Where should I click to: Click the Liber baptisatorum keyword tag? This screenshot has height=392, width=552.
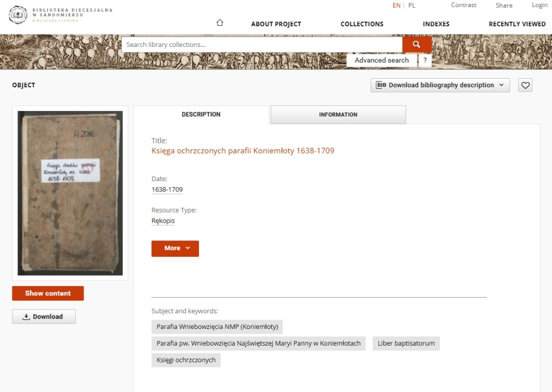click(x=406, y=343)
